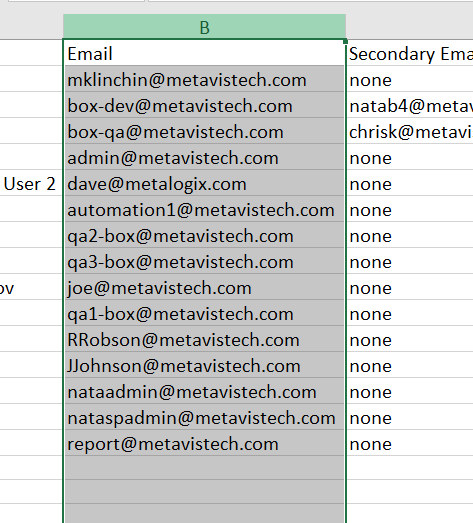Select column B header

point(204,27)
